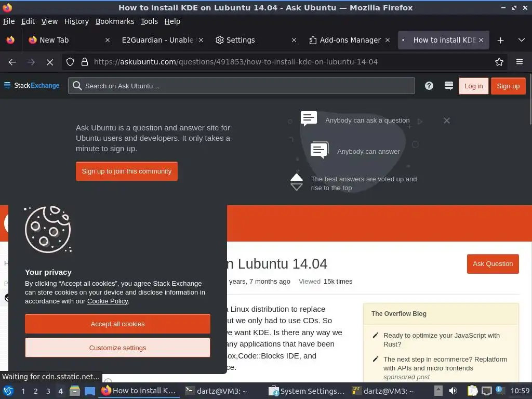Open the File menu
Image resolution: width=532 pixels, height=399 pixels.
pos(9,21)
